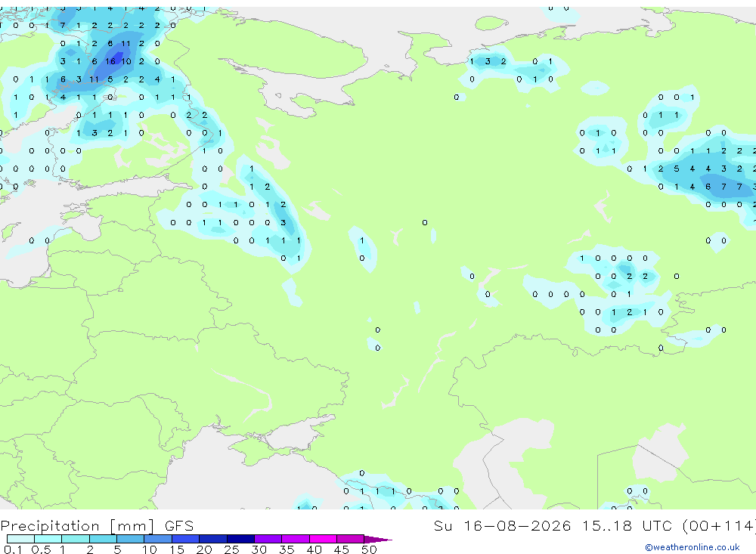This screenshot has height=554, width=756.
Task: Select the 10–15 mm legend swatch
Action: (158, 539)
